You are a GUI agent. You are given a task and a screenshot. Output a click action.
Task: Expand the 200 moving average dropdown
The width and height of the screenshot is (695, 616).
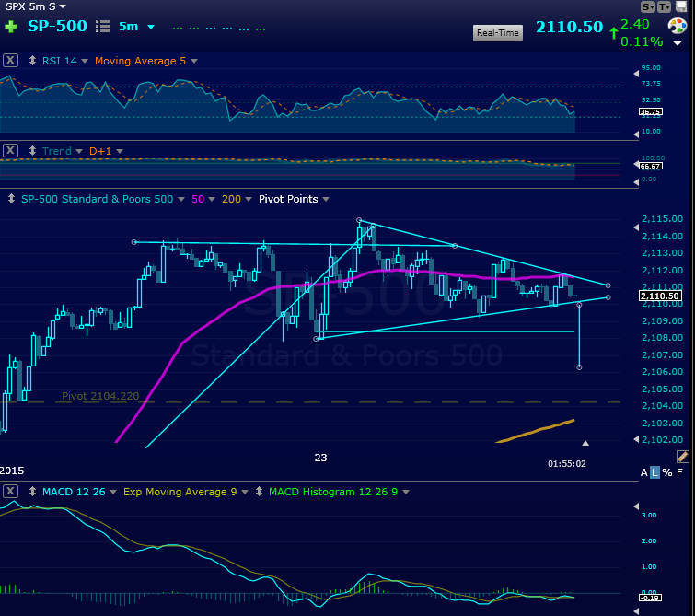tap(249, 199)
